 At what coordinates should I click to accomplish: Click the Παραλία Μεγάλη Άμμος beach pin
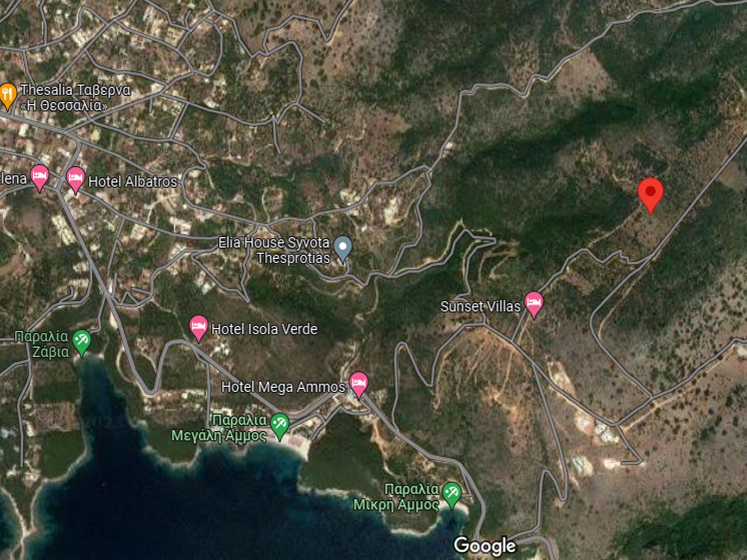pos(280,426)
